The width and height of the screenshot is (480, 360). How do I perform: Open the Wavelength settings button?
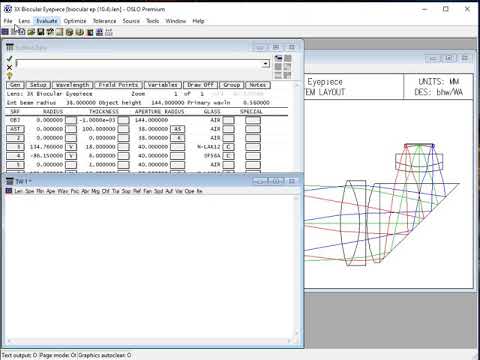click(x=73, y=85)
